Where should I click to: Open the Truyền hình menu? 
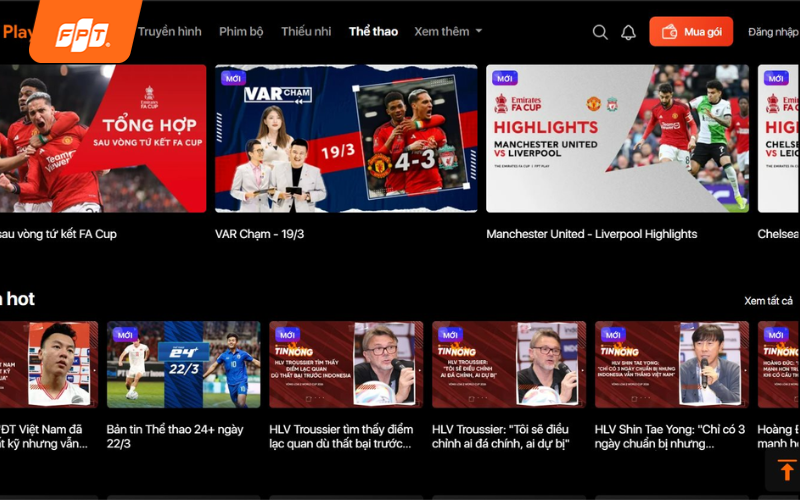point(170,31)
